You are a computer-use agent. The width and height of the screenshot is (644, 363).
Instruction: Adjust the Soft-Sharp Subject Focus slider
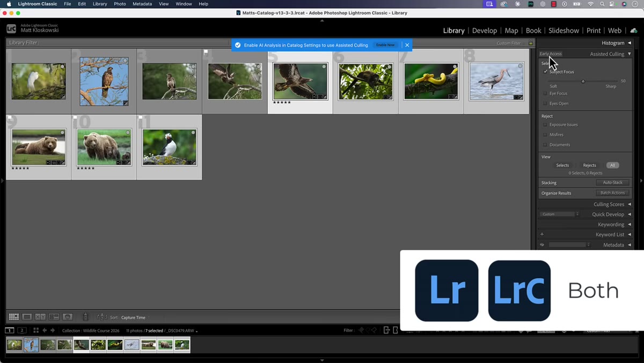coord(583,81)
